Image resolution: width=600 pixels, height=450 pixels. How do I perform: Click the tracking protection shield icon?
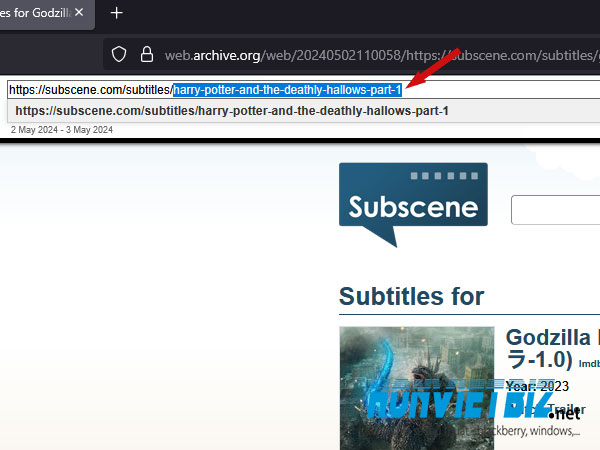pyautogui.click(x=119, y=54)
